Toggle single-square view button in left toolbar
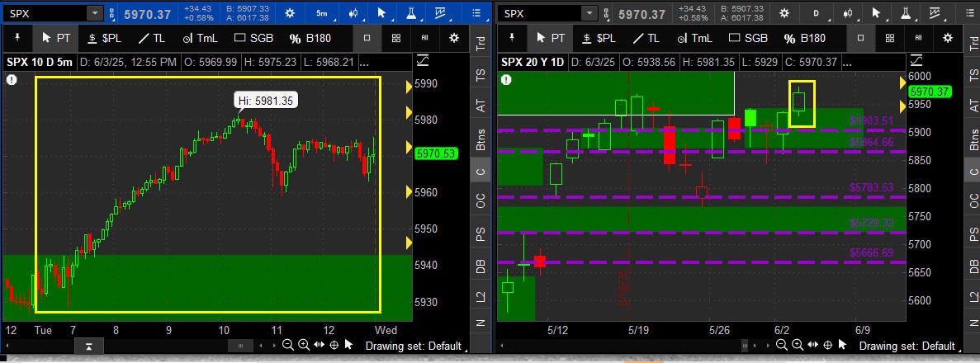980x363 pixels. (x=367, y=38)
